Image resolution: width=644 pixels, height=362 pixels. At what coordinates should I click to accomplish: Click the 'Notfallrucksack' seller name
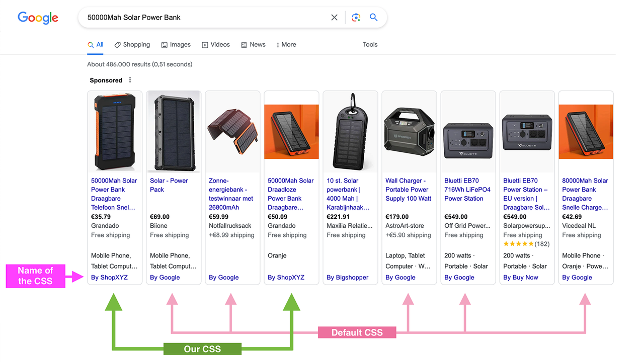click(230, 226)
